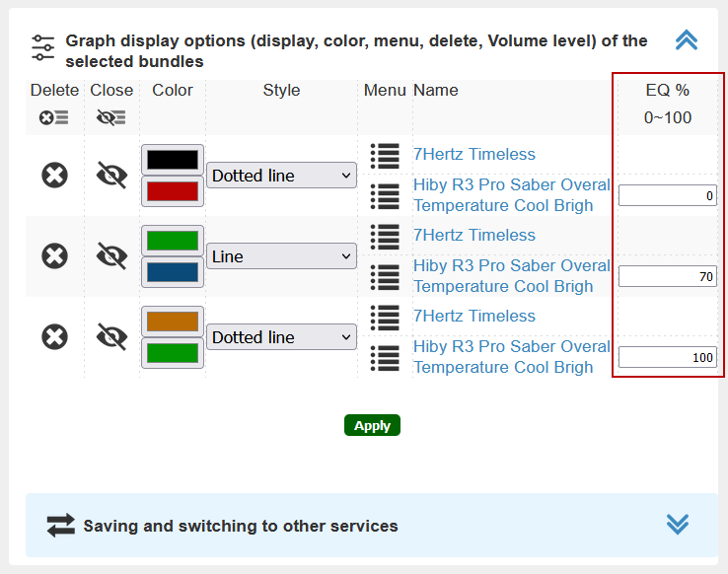The image size is (728, 574).
Task: Delete the first bundle row with X icon
Action: 55,176
